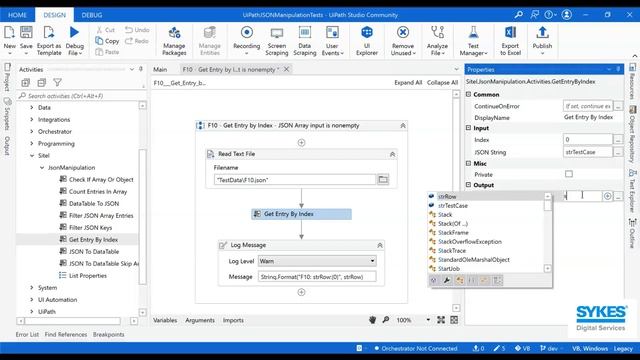Open Activities filter funnel icon

coord(58,83)
